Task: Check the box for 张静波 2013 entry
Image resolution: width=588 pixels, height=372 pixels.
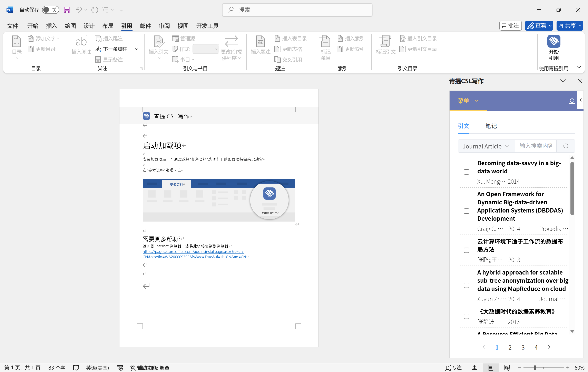Action: coord(466,316)
